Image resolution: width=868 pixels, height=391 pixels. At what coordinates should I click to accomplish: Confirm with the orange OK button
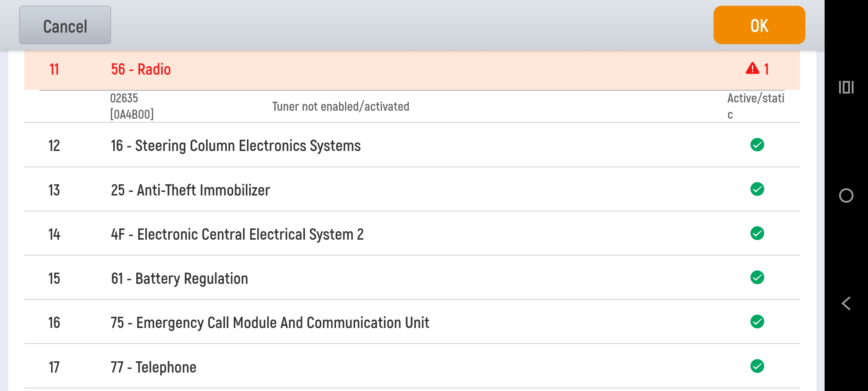click(759, 25)
